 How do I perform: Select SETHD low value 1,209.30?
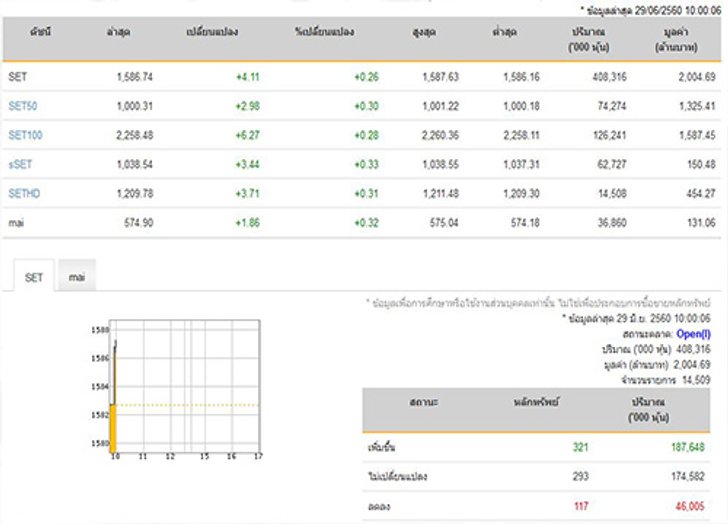click(x=521, y=194)
